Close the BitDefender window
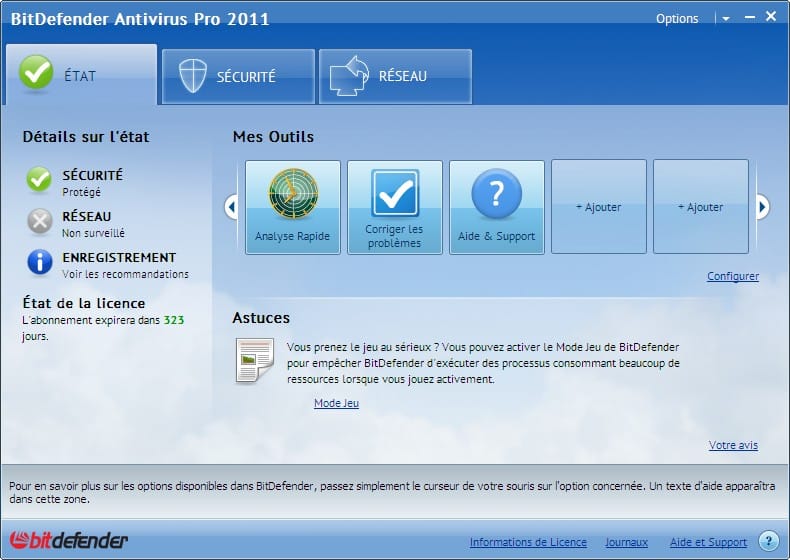Image resolution: width=790 pixels, height=560 pixels. [x=771, y=16]
